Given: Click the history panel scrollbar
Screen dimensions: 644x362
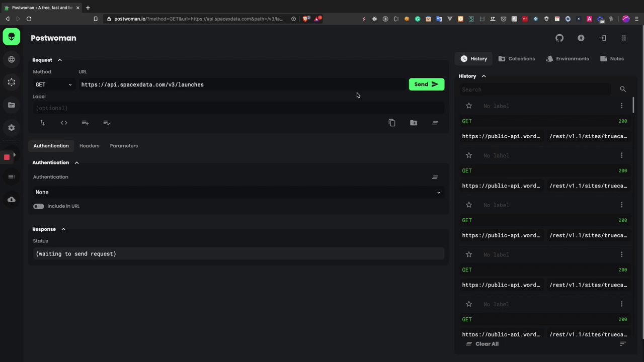Looking at the screenshot, I should (633, 105).
